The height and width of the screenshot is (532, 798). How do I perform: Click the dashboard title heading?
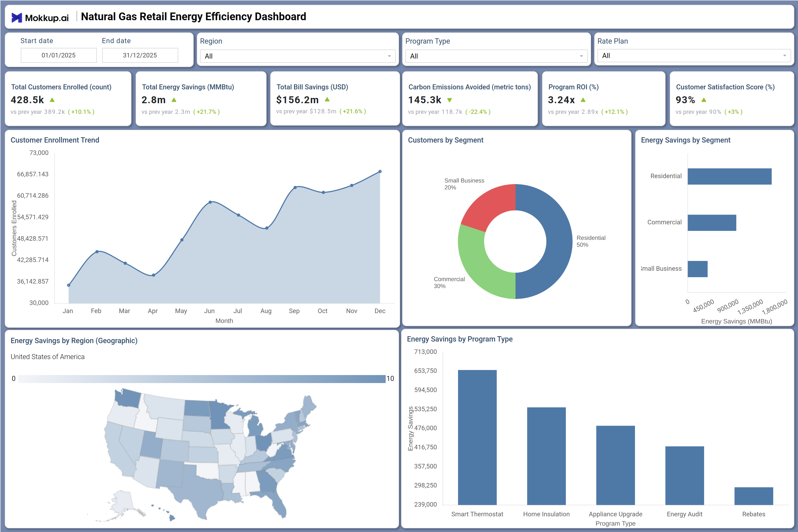[193, 16]
